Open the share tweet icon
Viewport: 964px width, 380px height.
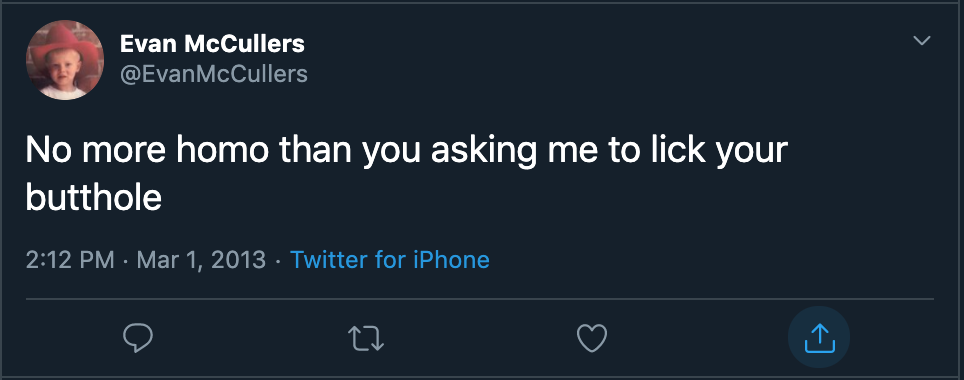tap(820, 338)
